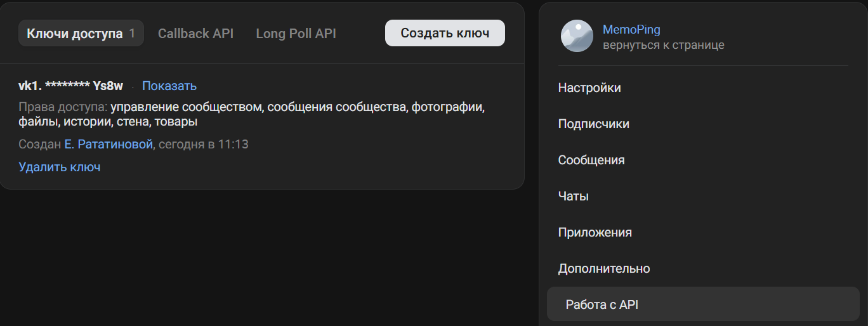Click the 'сегодня в 11:13' creation time

[203, 145]
